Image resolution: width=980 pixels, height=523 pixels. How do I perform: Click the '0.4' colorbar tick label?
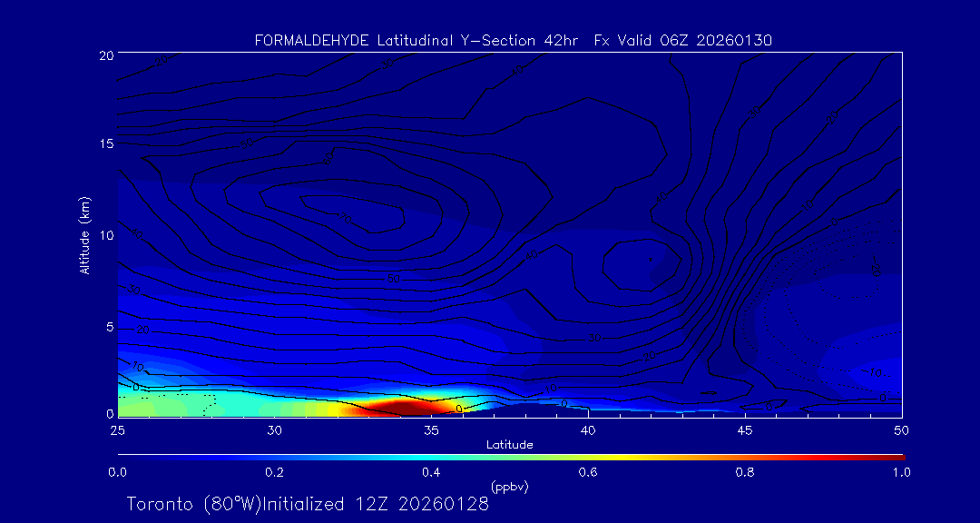pyautogui.click(x=431, y=472)
